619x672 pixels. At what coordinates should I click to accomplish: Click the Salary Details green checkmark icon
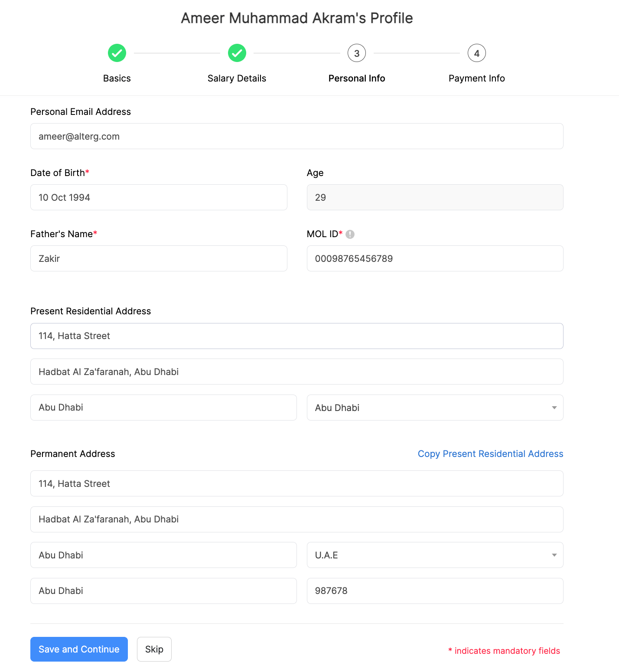[237, 53]
